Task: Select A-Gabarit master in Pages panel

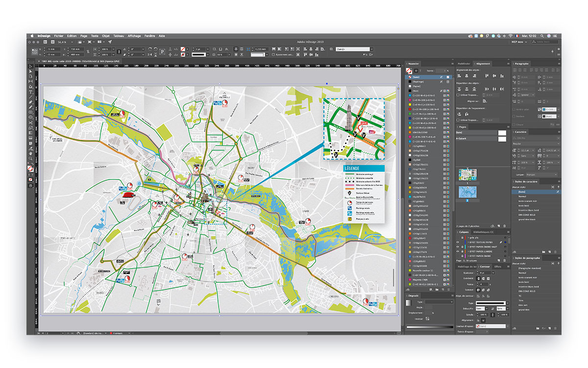Action: click(481, 139)
